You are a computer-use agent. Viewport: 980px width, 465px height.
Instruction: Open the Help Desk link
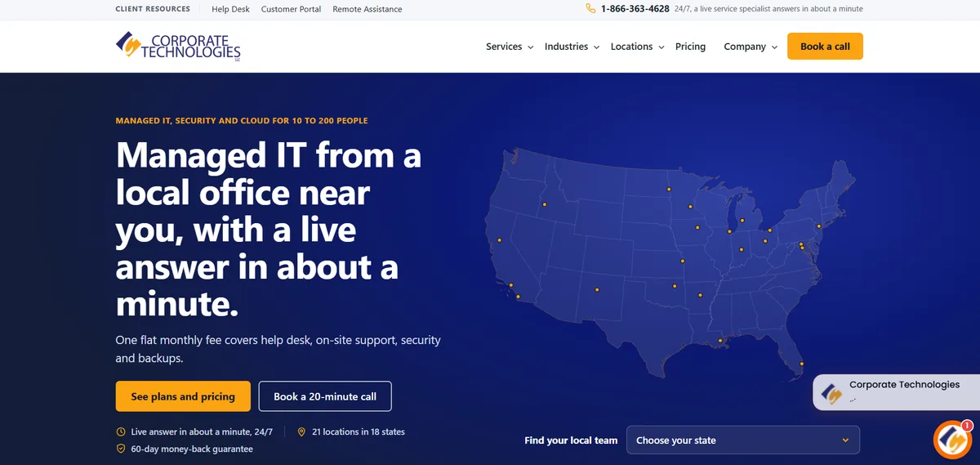230,9
